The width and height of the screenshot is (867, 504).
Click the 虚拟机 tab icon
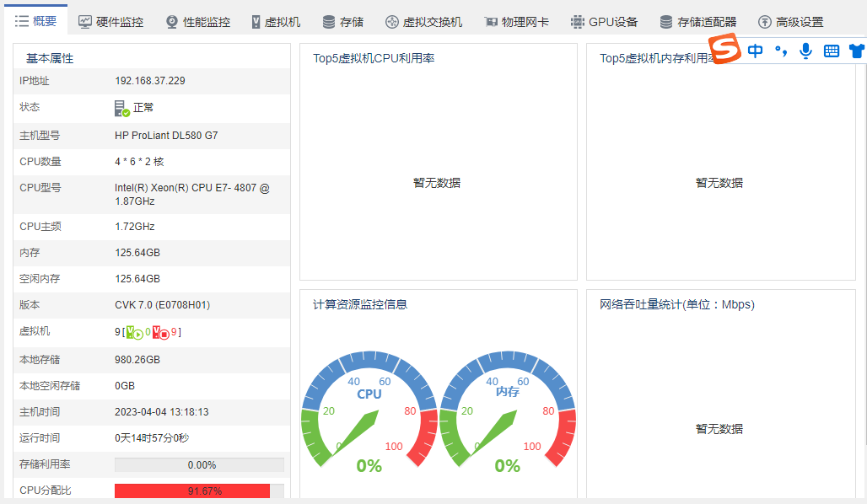256,22
